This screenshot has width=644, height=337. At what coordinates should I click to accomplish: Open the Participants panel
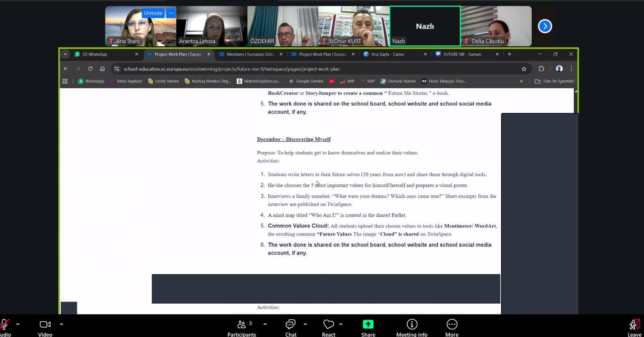242,327
